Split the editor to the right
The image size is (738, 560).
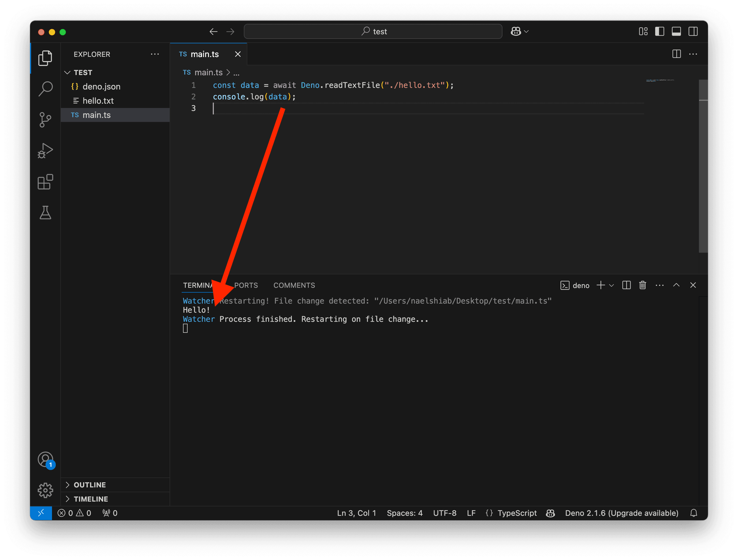[x=676, y=54]
